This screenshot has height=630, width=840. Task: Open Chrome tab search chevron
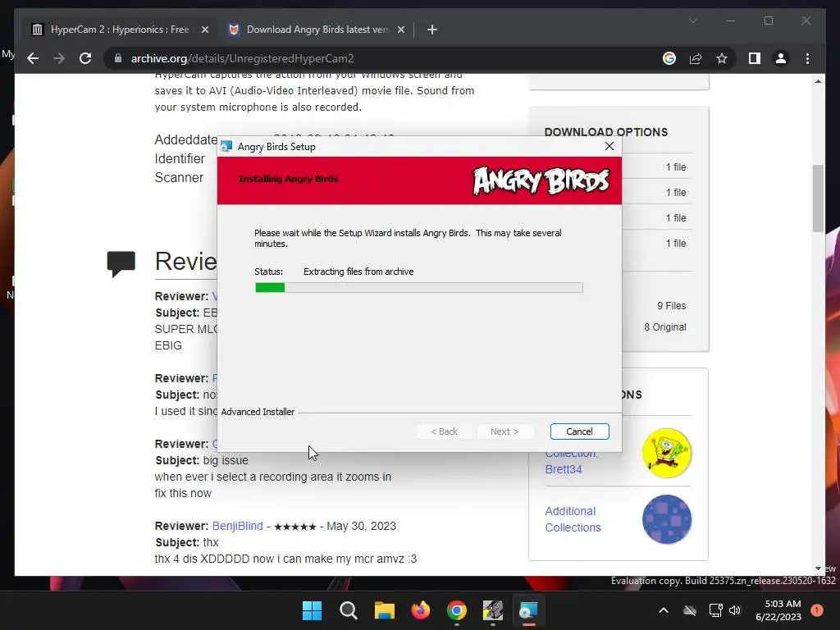[x=692, y=21]
